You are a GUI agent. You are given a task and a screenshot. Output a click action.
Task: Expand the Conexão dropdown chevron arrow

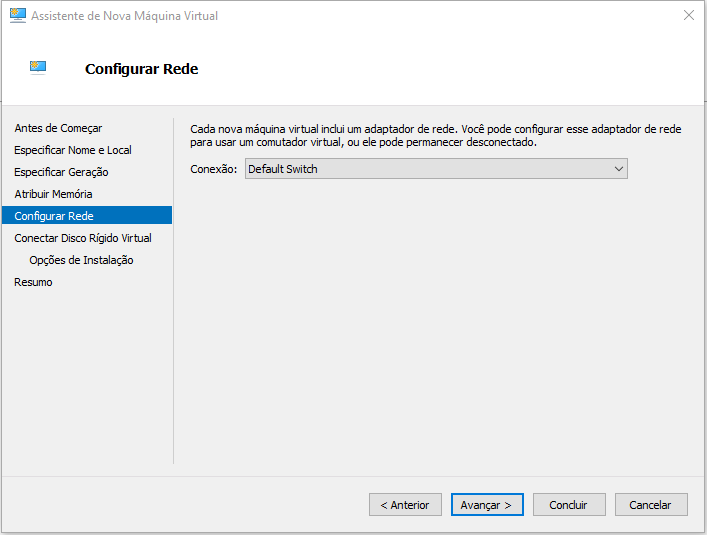619,169
